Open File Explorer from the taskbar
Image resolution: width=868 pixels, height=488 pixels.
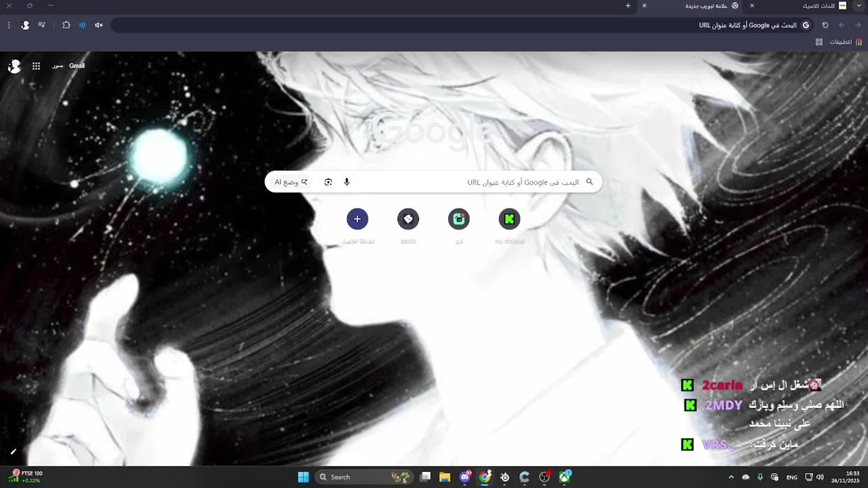pyautogui.click(x=445, y=477)
